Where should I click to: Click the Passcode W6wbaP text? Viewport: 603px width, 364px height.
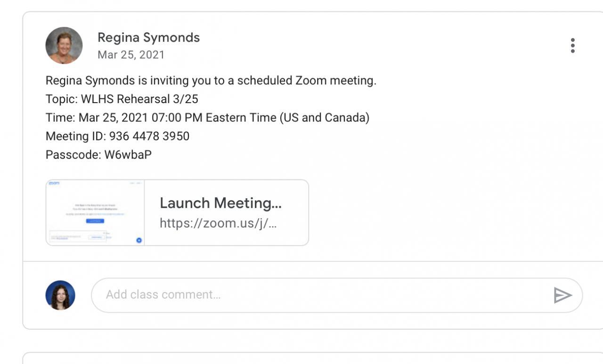[98, 155]
